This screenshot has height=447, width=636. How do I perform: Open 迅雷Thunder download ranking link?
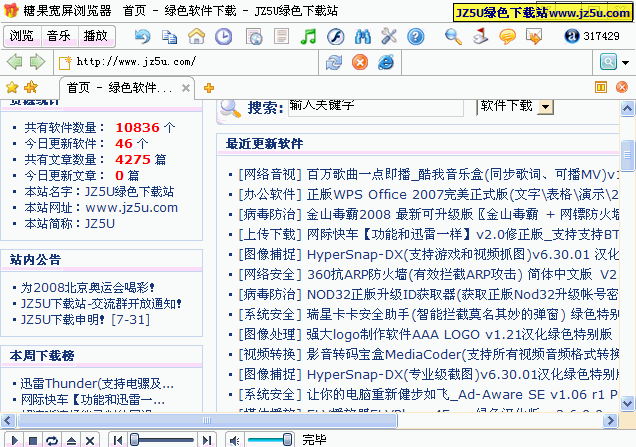coord(97,383)
